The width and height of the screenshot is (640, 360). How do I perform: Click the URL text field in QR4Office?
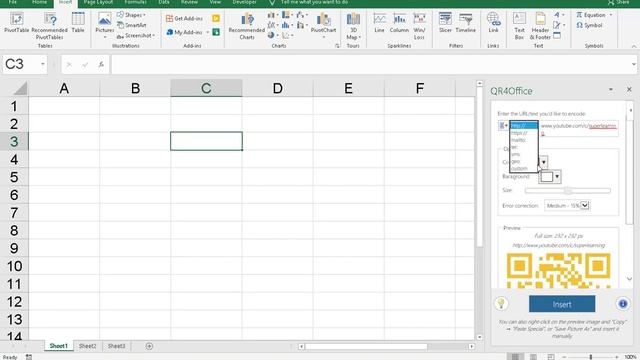pyautogui.click(x=579, y=129)
